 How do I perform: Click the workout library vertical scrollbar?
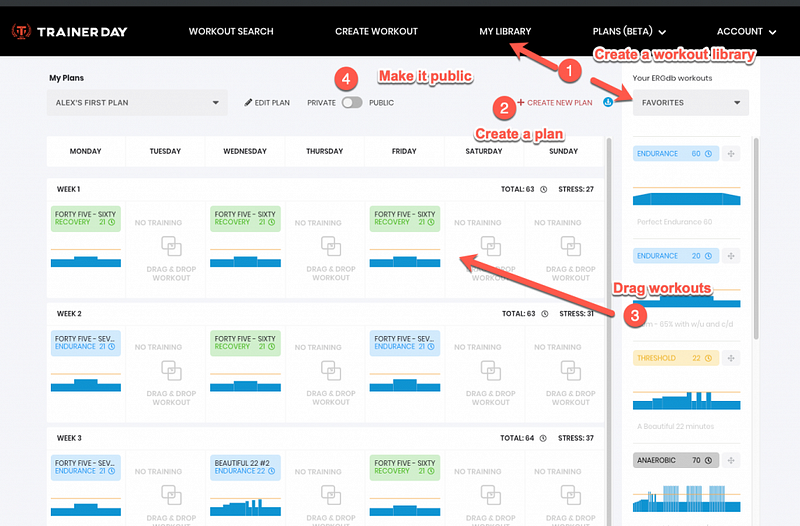pos(756,238)
